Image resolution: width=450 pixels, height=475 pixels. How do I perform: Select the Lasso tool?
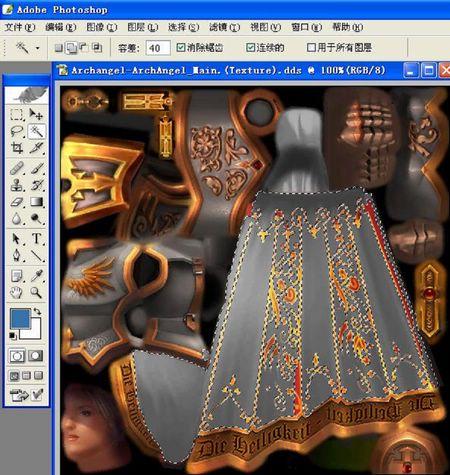pyautogui.click(x=17, y=131)
